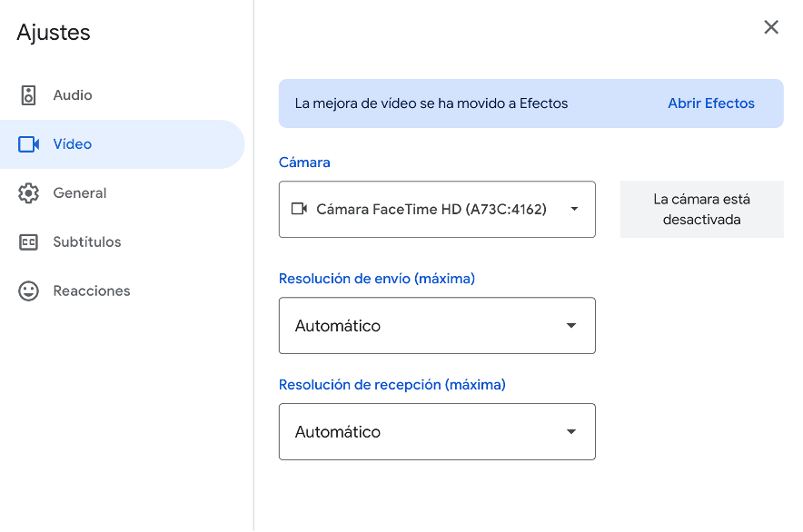Viewport: 803px width, 532px height.
Task: Click the General gear icon
Action: click(x=28, y=193)
